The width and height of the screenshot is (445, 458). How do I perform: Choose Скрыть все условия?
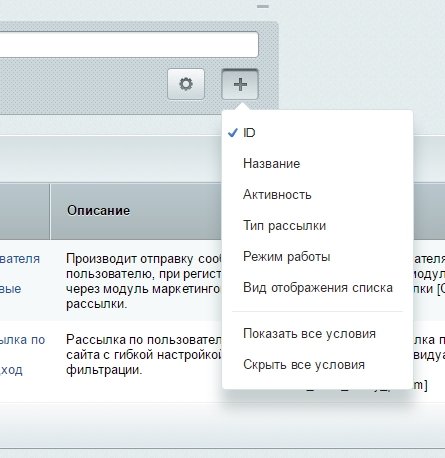tap(317, 365)
